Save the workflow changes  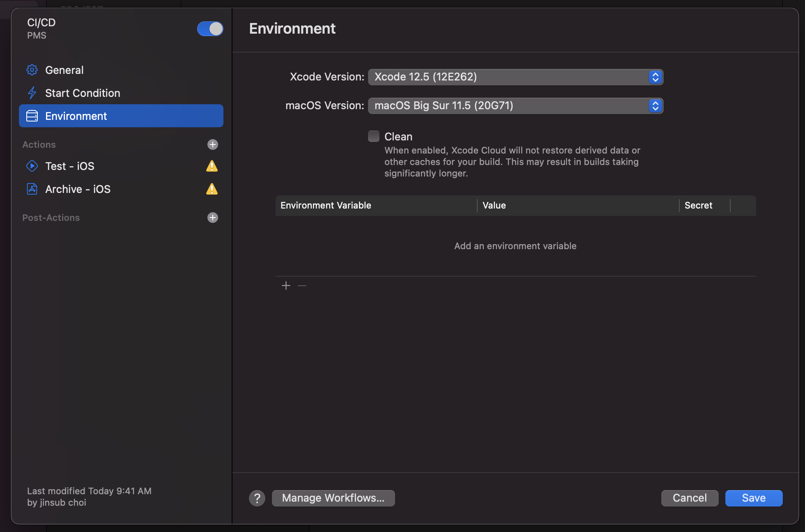pos(754,498)
